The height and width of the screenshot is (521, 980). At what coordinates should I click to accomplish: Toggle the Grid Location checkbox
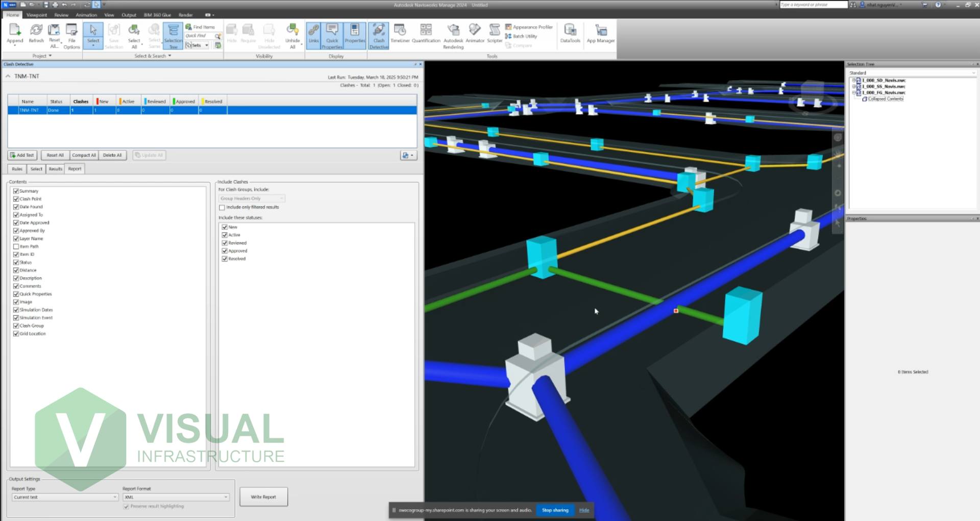[x=16, y=334]
